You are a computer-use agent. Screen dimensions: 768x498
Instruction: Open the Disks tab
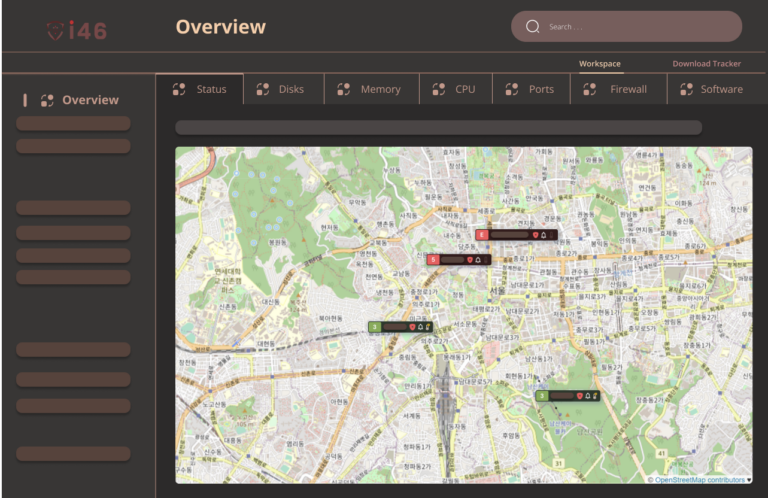coord(284,89)
